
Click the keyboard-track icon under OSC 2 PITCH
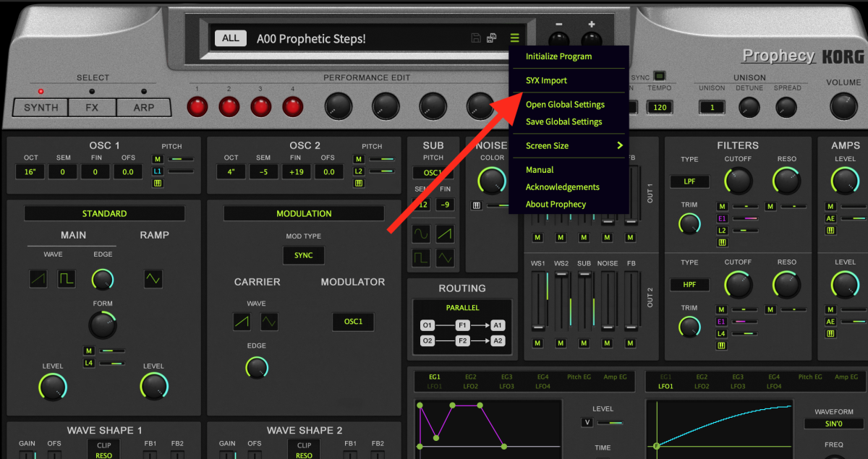(x=358, y=184)
